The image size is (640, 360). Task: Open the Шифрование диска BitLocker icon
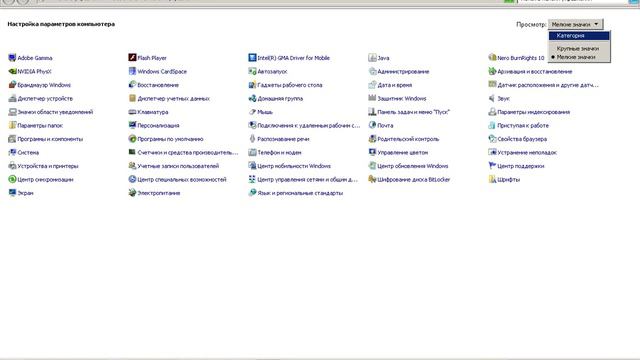pyautogui.click(x=372, y=179)
